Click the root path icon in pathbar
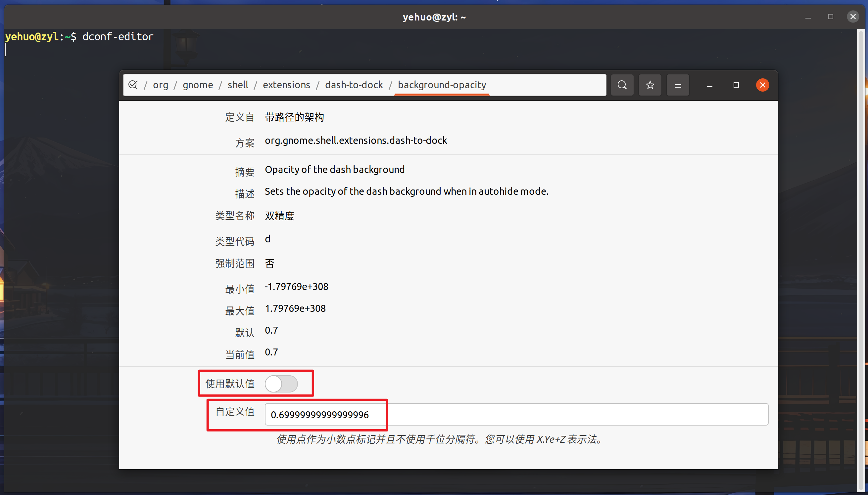Image resolution: width=868 pixels, height=495 pixels. tap(133, 85)
